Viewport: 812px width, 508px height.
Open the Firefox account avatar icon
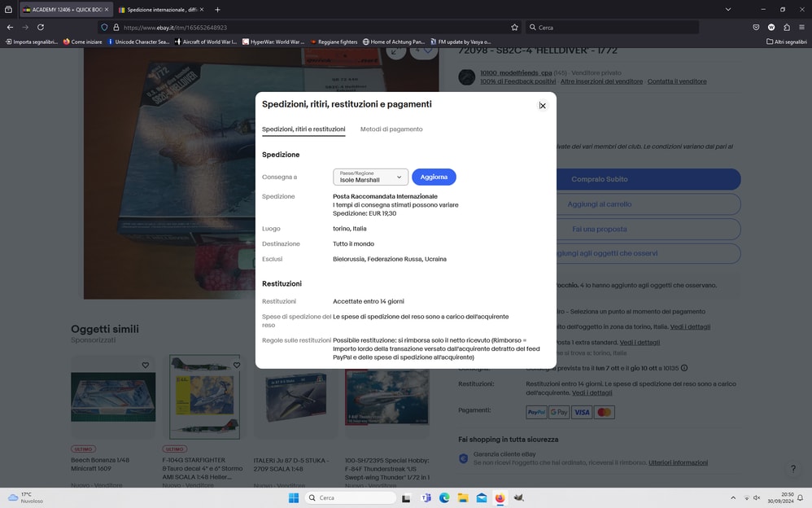771,27
